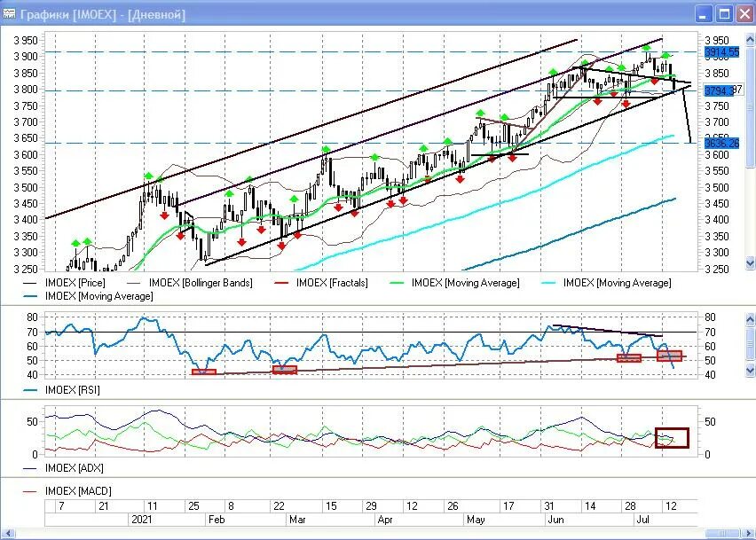Click the window title Графики [IMOEX] - [Дневной]
The image size is (756, 540).
coord(103,14)
